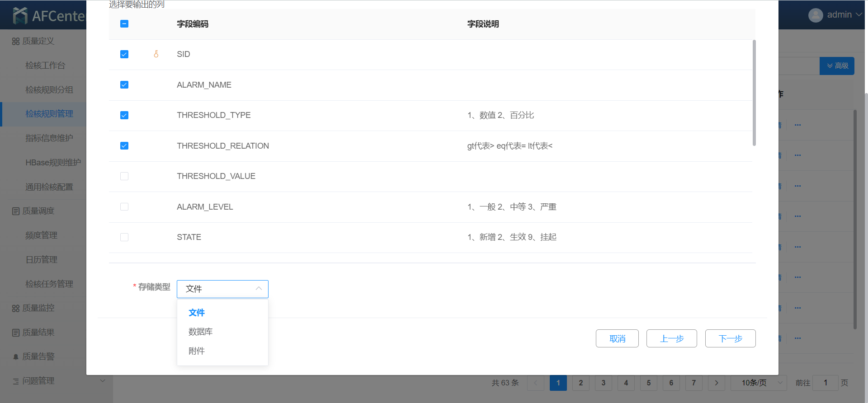Toggle the select-all header checkbox
Viewport: 868px width, 403px height.
tap(124, 24)
